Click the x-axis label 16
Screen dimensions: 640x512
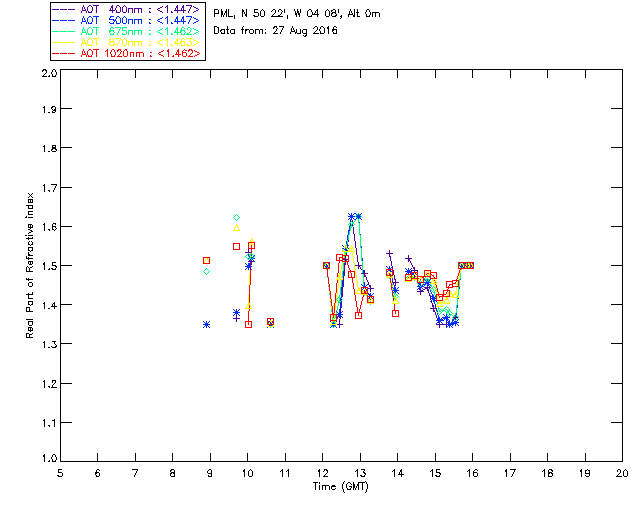click(x=473, y=473)
